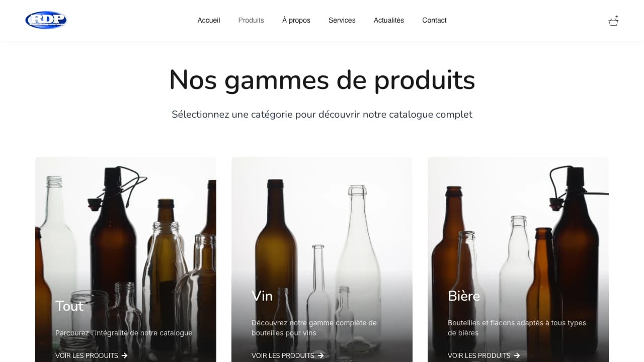
Task: Go to Accueil in navigation
Action: pyautogui.click(x=209, y=20)
